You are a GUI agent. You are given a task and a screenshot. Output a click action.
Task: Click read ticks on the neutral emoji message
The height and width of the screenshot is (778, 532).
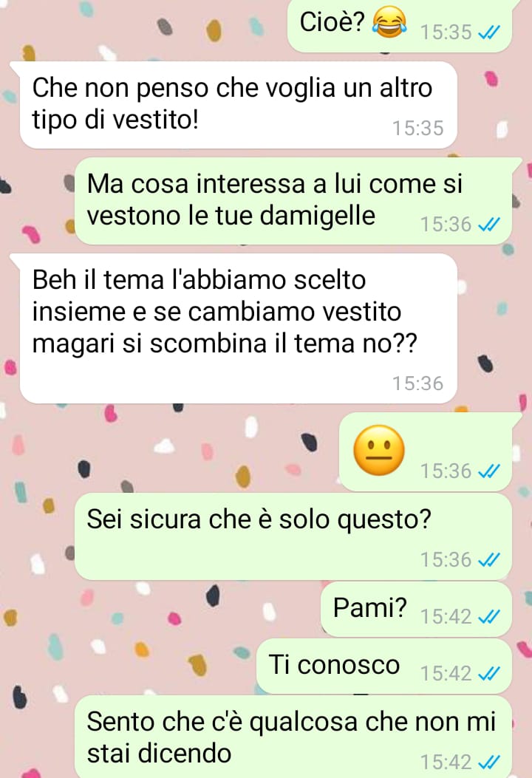[488, 471]
